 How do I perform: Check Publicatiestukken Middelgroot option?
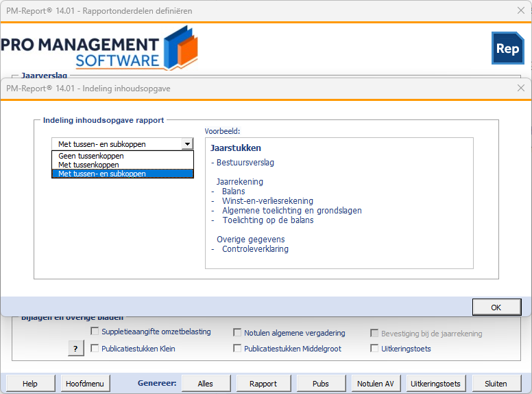click(x=237, y=348)
